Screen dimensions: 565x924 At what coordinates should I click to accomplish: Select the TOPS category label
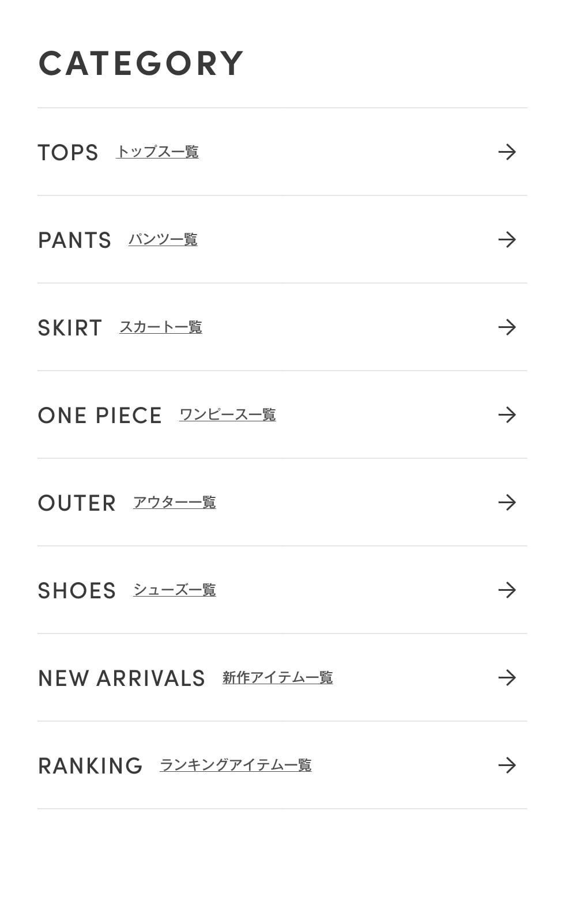click(68, 153)
